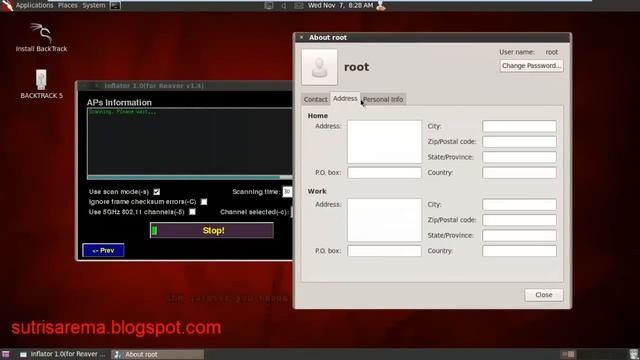Click the Home Country field
The height and width of the screenshot is (360, 640).
(519, 173)
